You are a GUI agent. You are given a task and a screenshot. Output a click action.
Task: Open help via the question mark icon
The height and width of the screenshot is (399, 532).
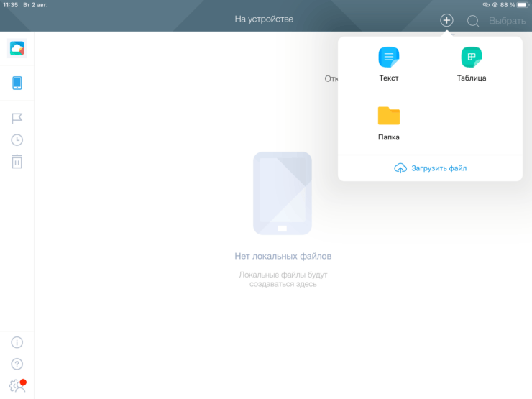(x=17, y=364)
